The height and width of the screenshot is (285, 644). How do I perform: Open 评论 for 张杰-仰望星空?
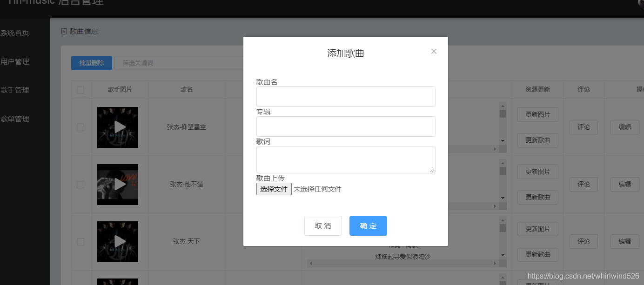584,127
